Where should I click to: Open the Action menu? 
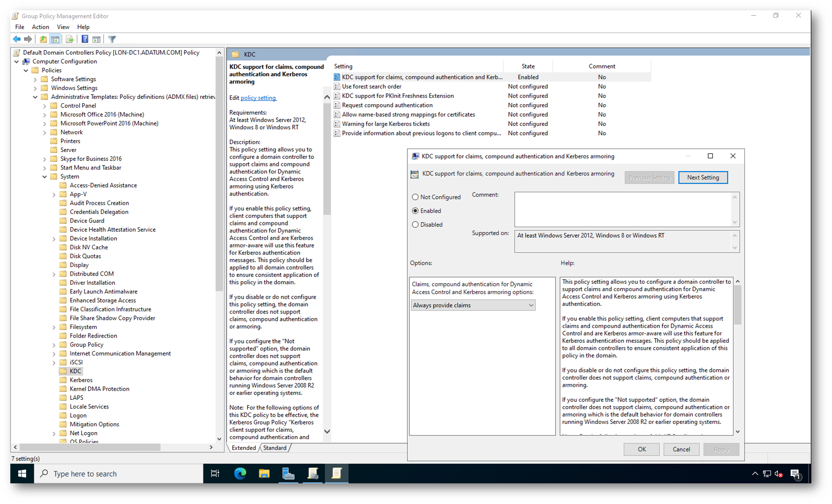[40, 27]
